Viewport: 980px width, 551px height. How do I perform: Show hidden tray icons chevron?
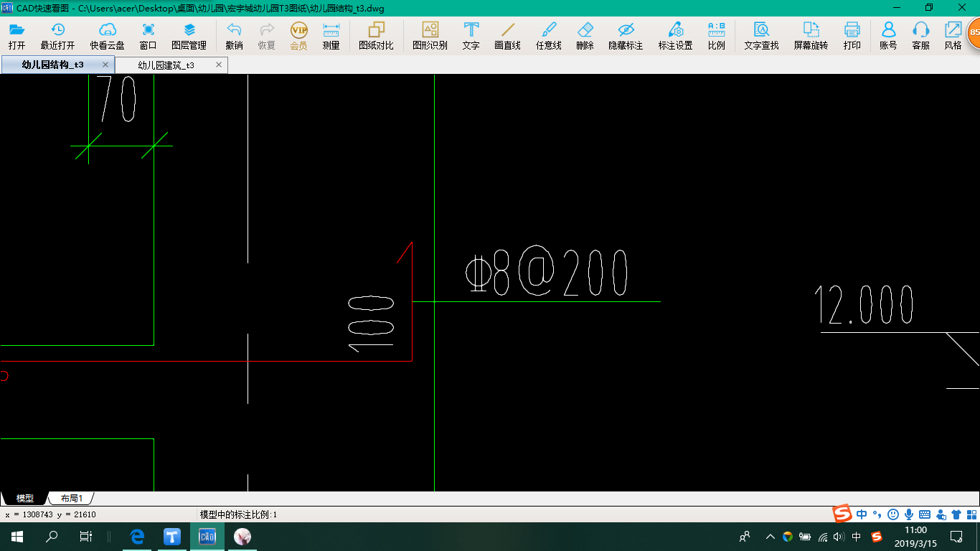point(771,536)
